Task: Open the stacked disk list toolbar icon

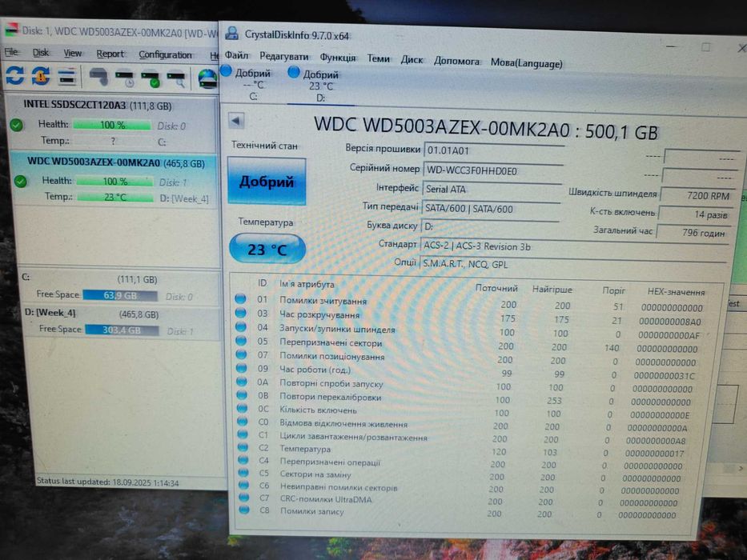Action: pos(67,76)
